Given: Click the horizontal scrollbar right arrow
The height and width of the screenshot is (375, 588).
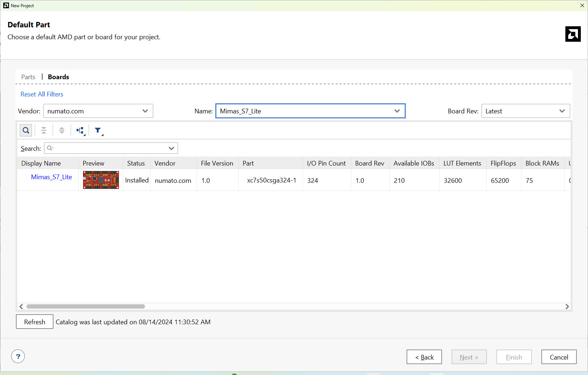Looking at the screenshot, I should click(567, 307).
